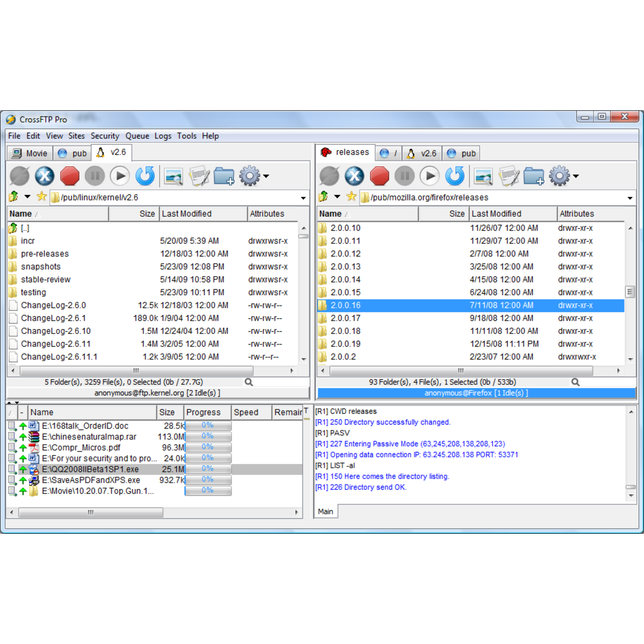
Task: Click the up-folder icon beside /pub/linux/kernel/v2.6
Action: (14, 197)
